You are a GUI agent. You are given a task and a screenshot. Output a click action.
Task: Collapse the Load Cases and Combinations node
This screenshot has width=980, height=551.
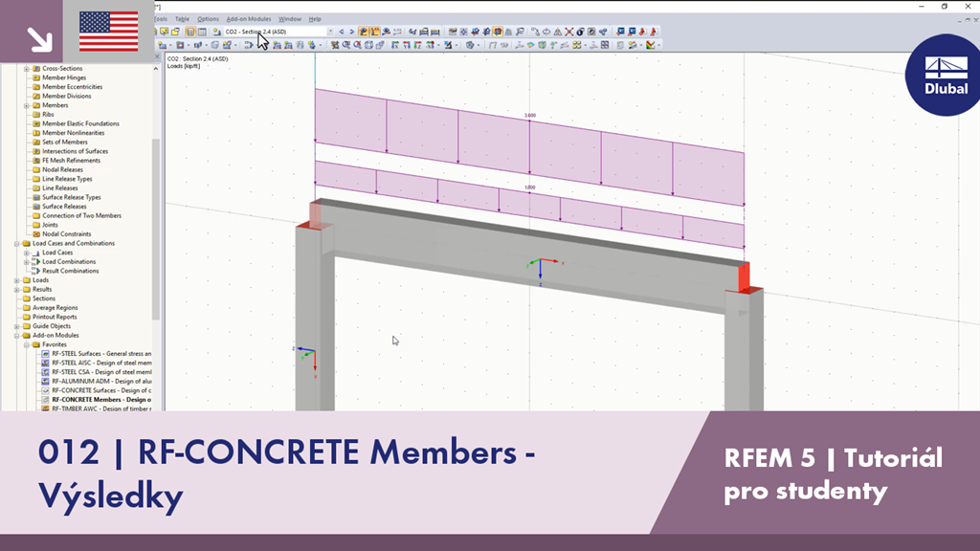click(17, 244)
